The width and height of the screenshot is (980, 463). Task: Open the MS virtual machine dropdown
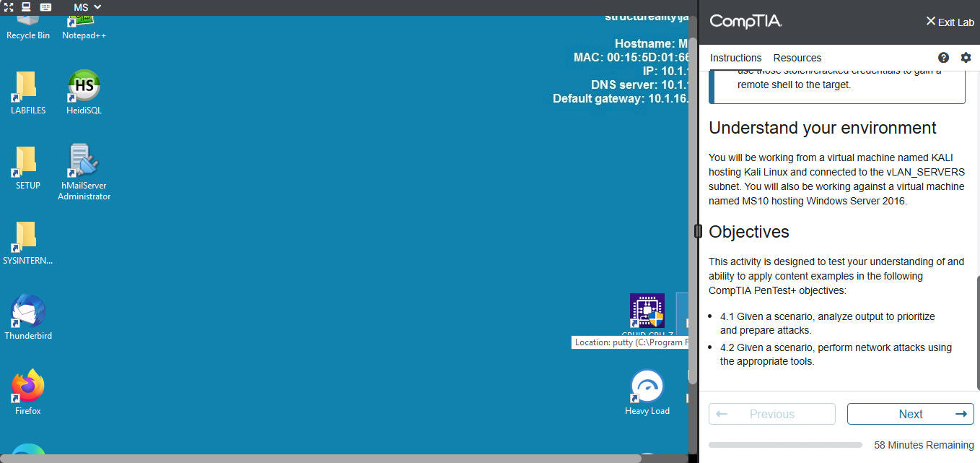(x=86, y=8)
